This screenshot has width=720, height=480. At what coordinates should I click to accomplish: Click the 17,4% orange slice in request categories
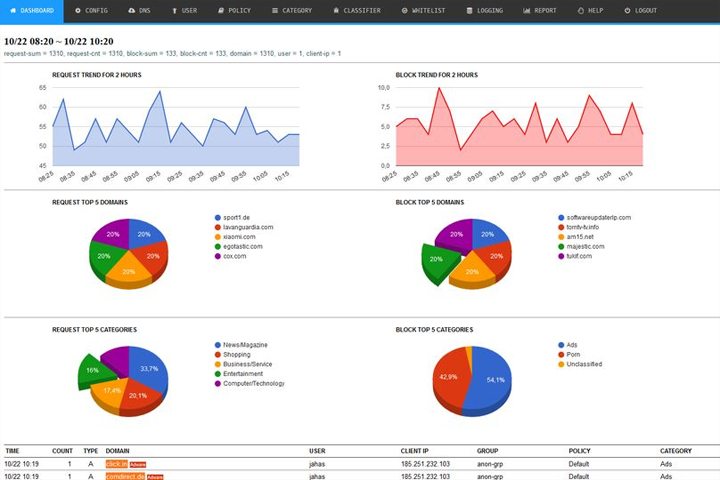[x=111, y=391]
